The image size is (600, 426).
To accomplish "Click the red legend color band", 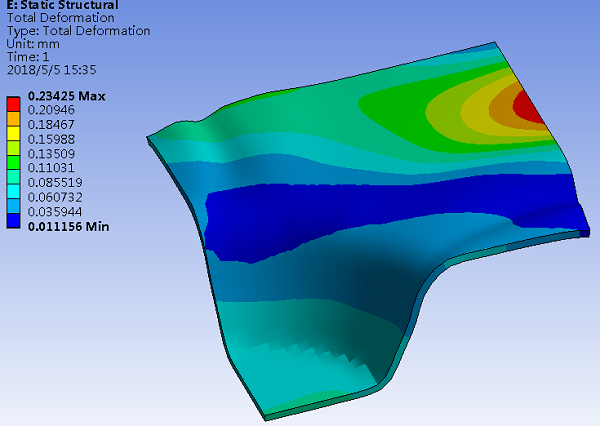I will click(14, 103).
